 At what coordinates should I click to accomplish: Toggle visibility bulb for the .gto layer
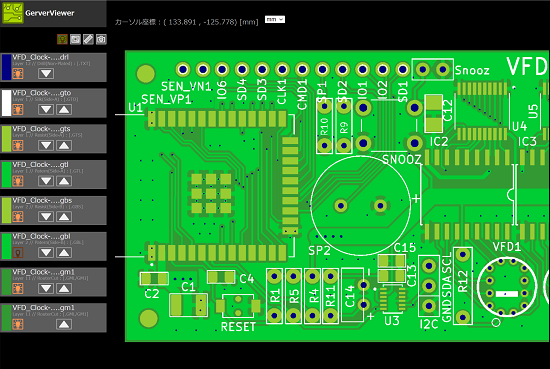(x=18, y=109)
